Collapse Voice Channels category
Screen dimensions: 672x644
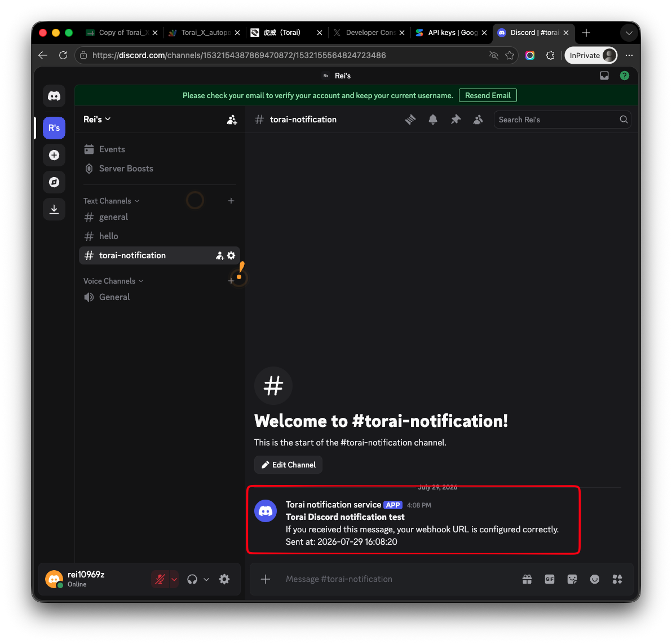coord(113,281)
